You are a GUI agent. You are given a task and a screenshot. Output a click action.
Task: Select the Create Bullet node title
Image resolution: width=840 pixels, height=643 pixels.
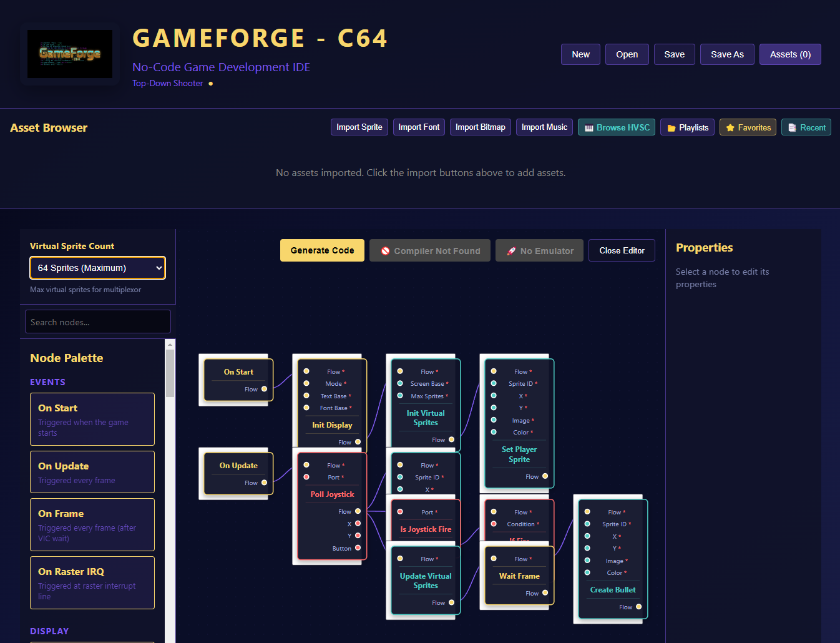[x=613, y=590]
